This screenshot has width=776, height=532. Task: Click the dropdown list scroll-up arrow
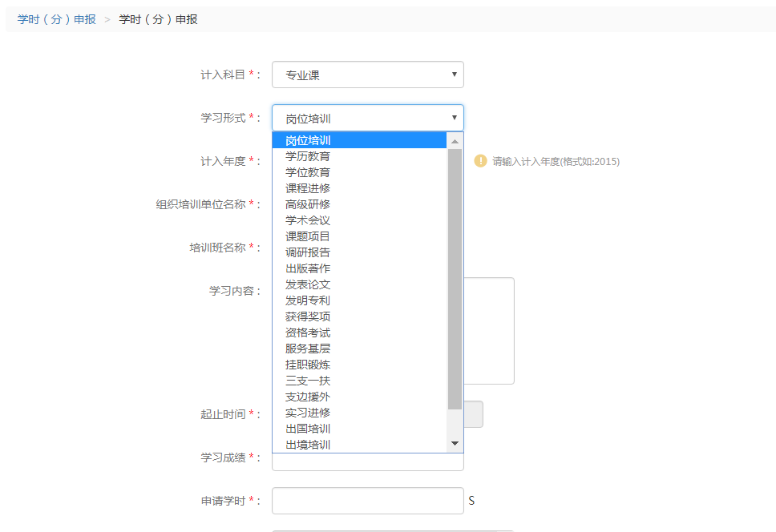455,141
